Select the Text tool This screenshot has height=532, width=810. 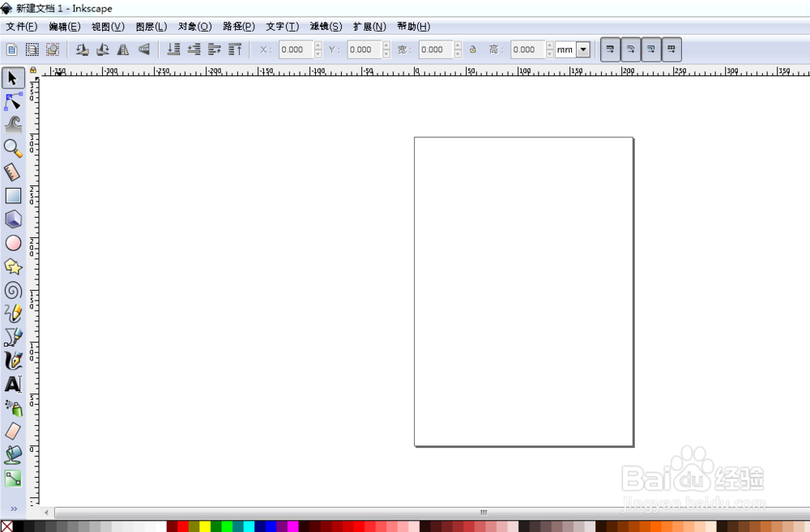coord(13,385)
